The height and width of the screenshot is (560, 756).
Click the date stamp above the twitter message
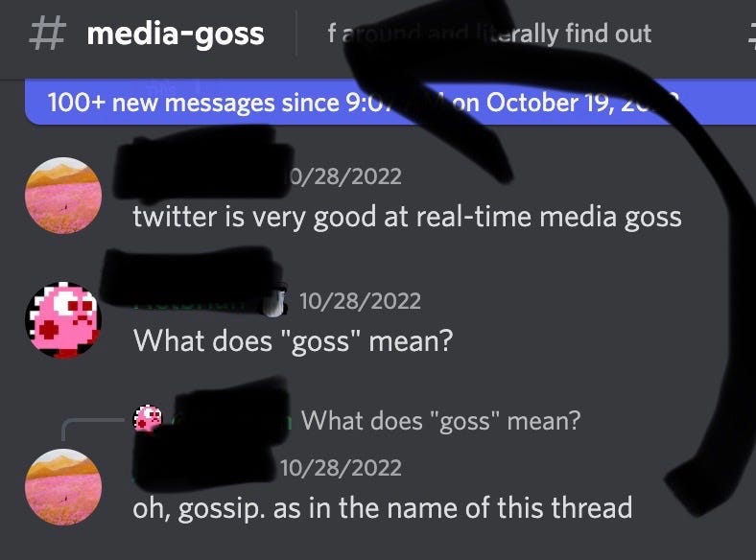343,176
